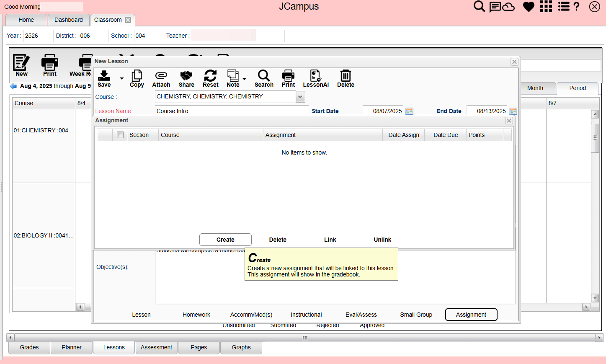Close the Assignment dialog
Image resolution: width=606 pixels, height=364 pixels.
(x=509, y=121)
